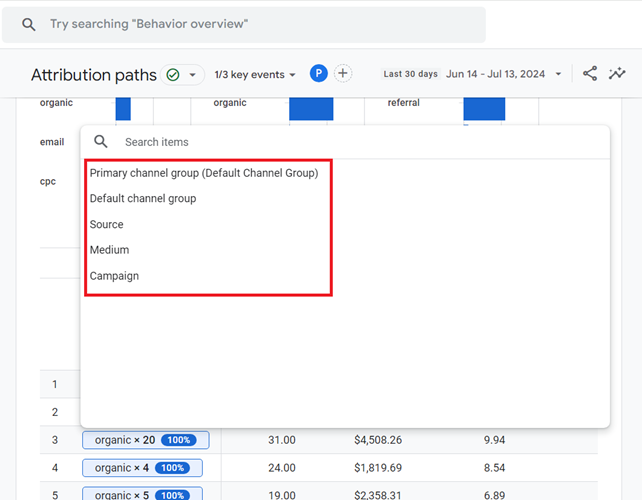Click the organic × 5 path chip
642x500 pixels.
(142, 493)
